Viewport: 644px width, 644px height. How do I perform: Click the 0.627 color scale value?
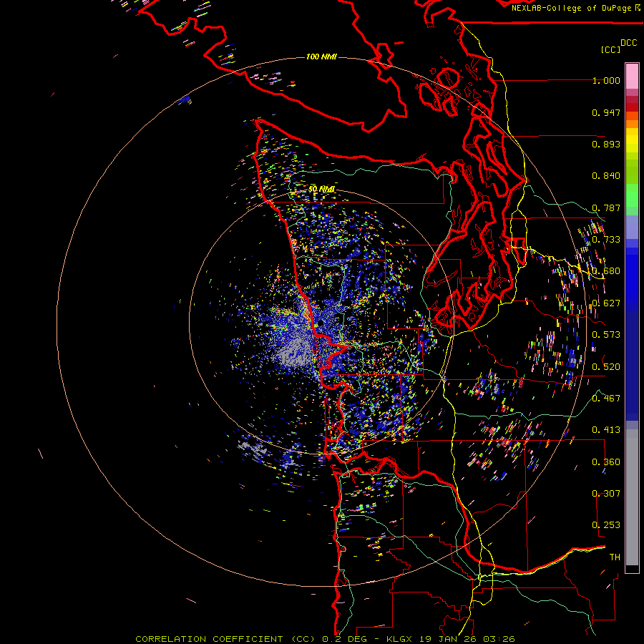coord(606,303)
